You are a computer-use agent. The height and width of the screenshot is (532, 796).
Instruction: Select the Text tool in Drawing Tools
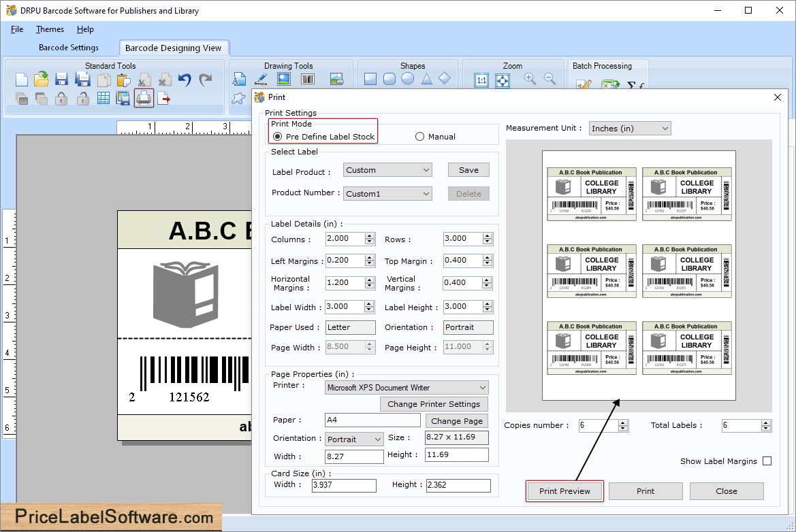240,79
